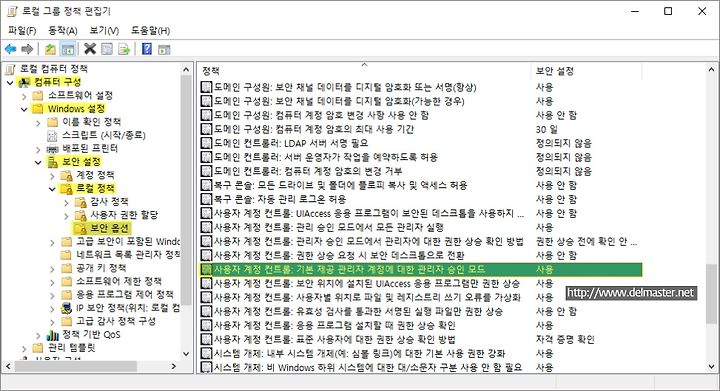Open the 도움말(H) menu
Viewport: 720px width, 391px height.
pyautogui.click(x=151, y=31)
